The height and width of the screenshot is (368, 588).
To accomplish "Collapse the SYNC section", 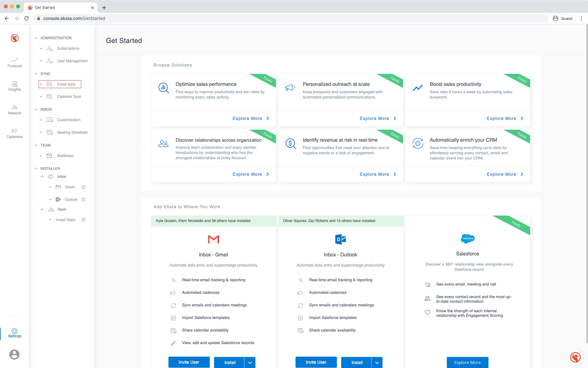I will point(36,74).
